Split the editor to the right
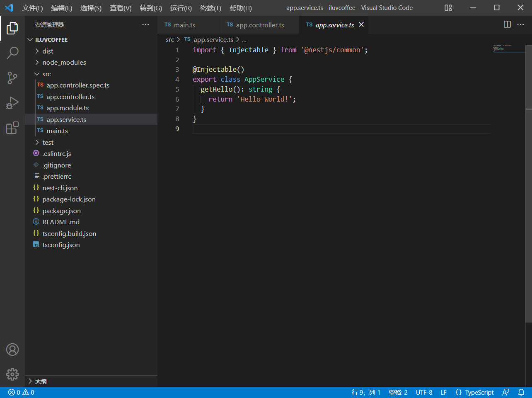532x398 pixels. click(x=507, y=24)
